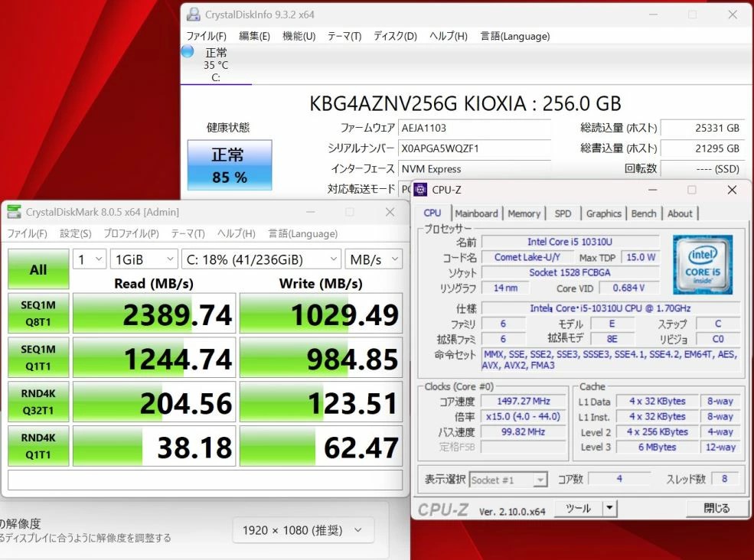Select the CPU tab in CPU-Z
The height and width of the screenshot is (560, 754).
(x=432, y=213)
